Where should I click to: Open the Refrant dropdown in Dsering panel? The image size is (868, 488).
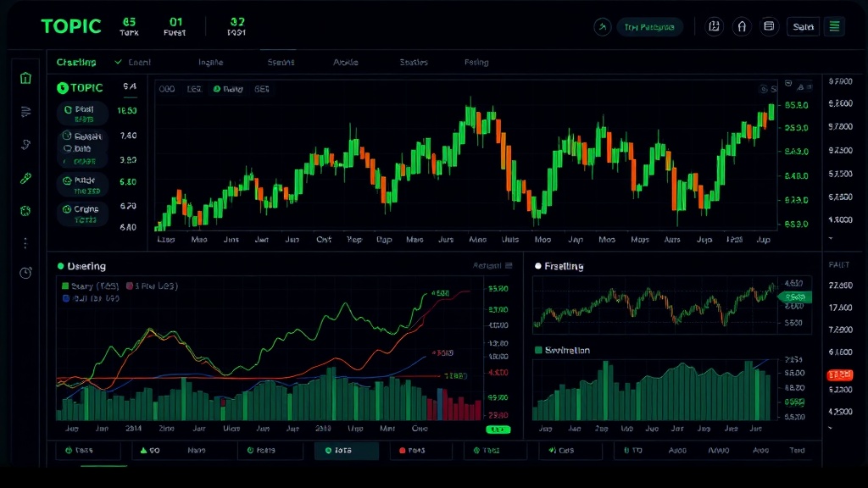point(492,265)
